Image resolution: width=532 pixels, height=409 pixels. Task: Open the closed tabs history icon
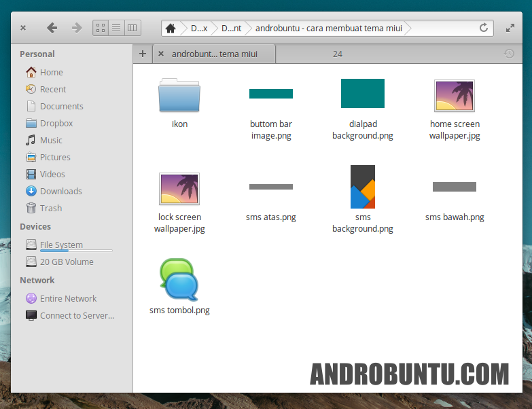pyautogui.click(x=509, y=54)
